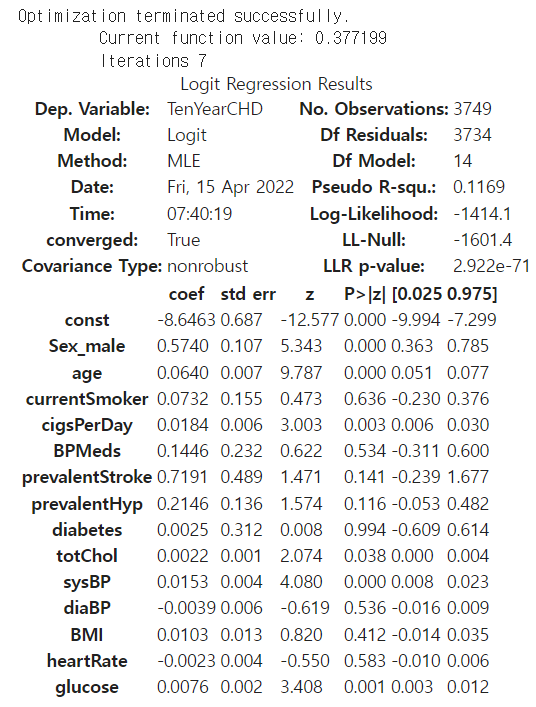The height and width of the screenshot is (707, 536).
Task: Select the 'Logit Regression Results' title
Action: tap(276, 84)
